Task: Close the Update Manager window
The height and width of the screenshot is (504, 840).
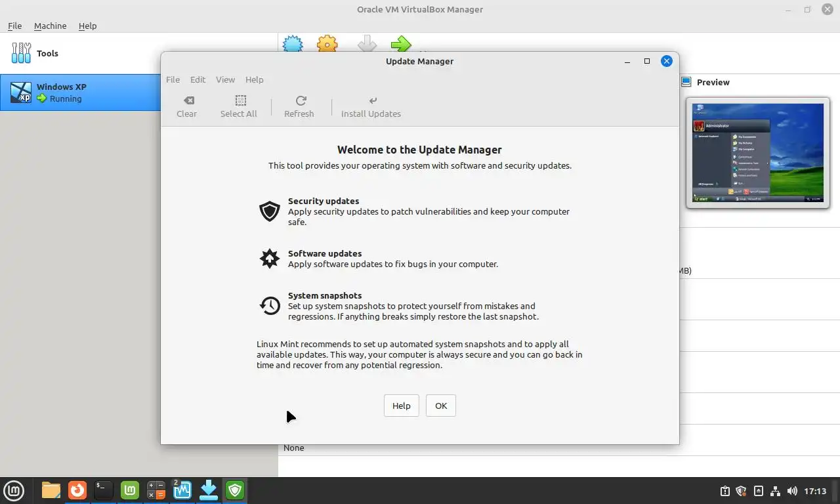Action: tap(666, 61)
